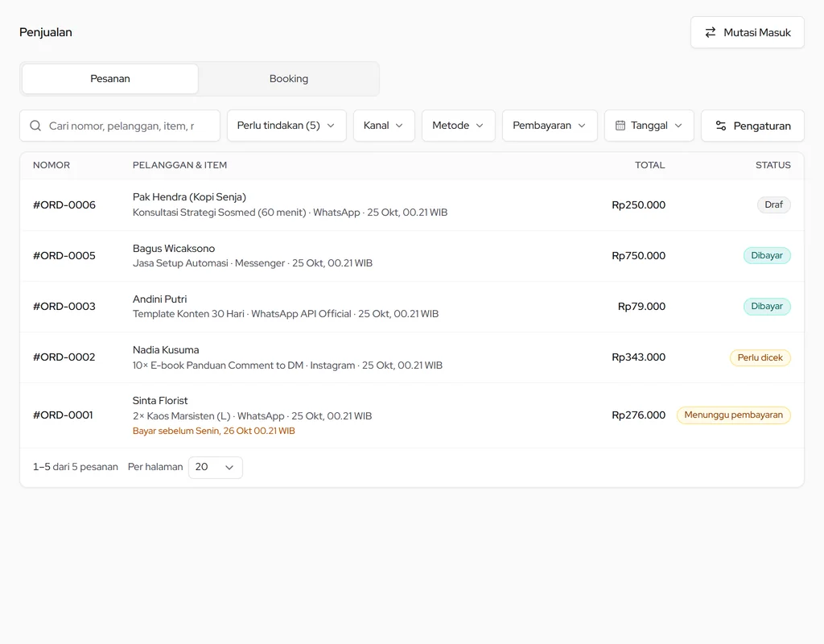Screen dimensions: 824x644
Task: Click the TOTAL column header
Action: pyautogui.click(x=650, y=165)
